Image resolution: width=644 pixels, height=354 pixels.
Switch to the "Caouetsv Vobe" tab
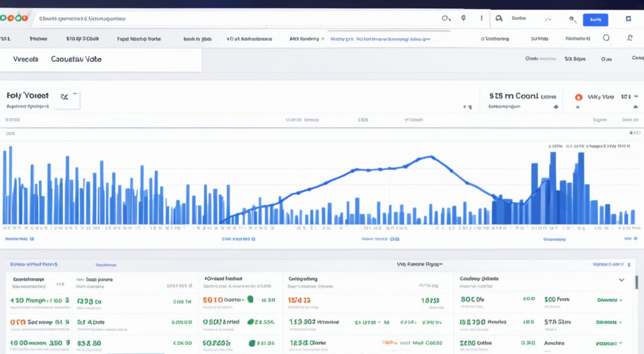click(x=76, y=59)
